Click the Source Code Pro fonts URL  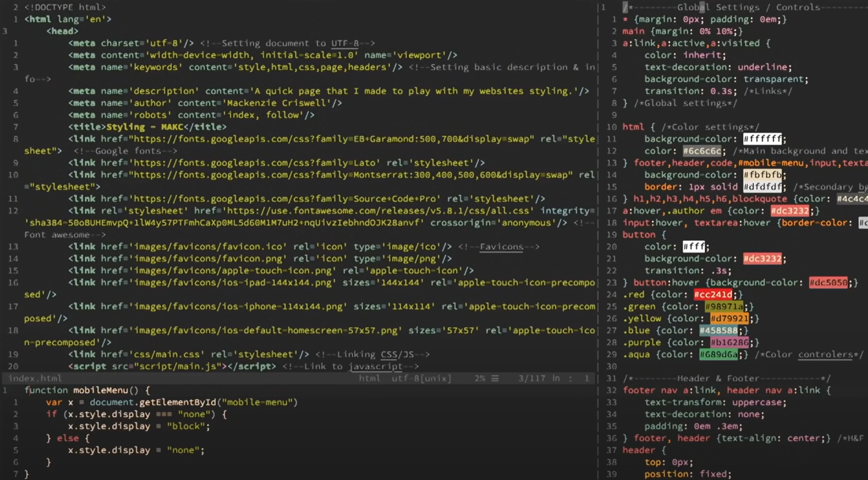[285, 199]
